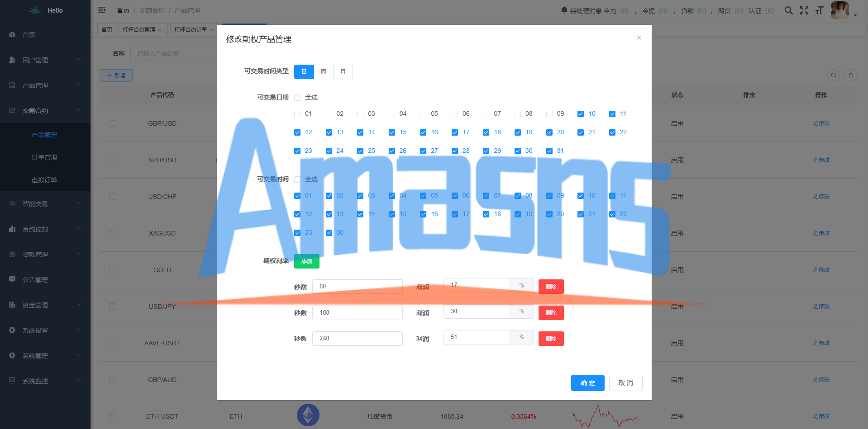Select the 月 time type option
The image size is (868, 429).
click(343, 72)
